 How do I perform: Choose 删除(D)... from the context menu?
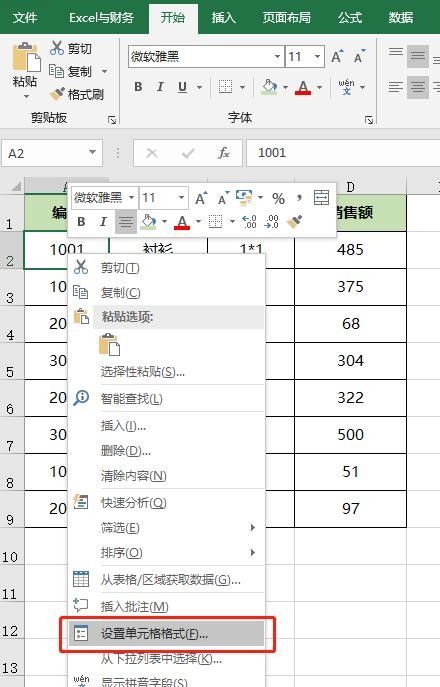(x=167, y=450)
